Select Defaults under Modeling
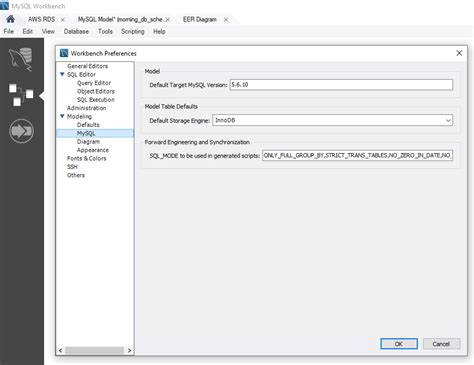 click(x=88, y=125)
